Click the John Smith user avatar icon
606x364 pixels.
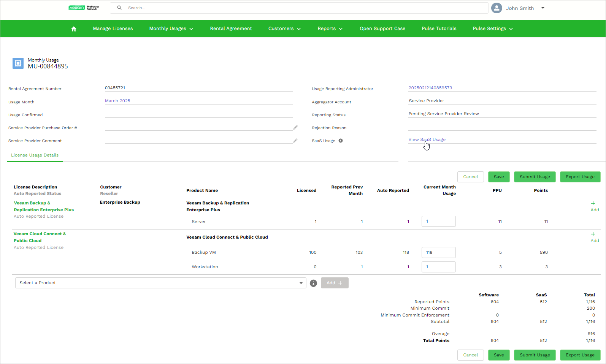(x=497, y=8)
